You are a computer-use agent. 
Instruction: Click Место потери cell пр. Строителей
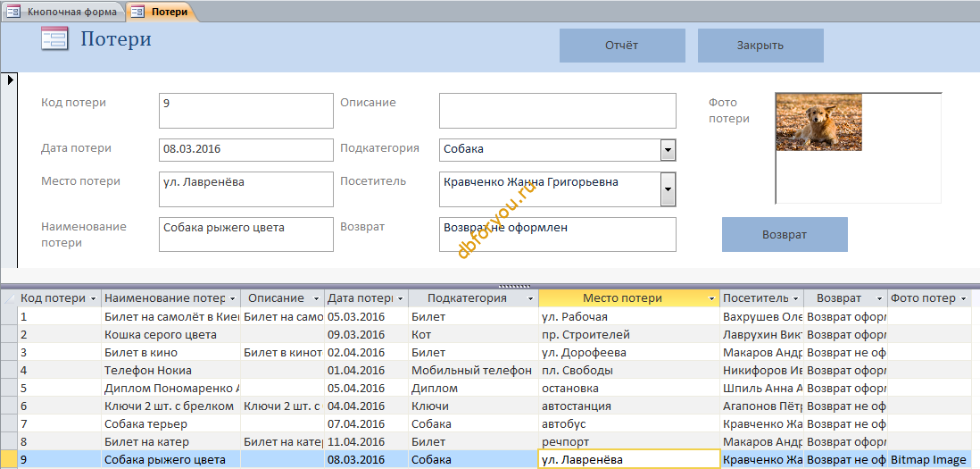tap(628, 334)
